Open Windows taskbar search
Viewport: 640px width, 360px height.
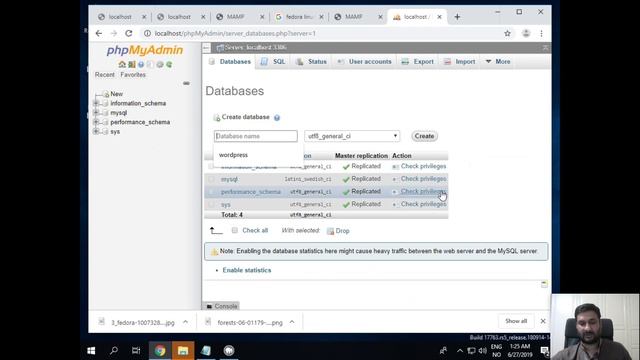click(x=114, y=351)
